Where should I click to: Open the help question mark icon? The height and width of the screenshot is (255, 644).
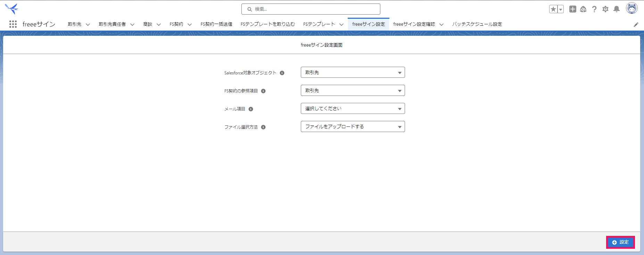tap(594, 9)
